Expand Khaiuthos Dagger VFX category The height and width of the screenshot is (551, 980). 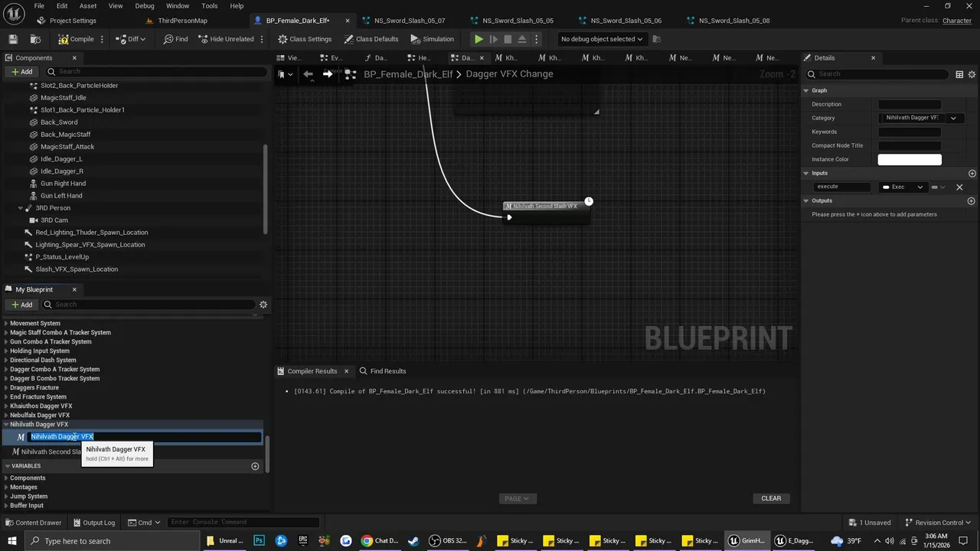(x=6, y=406)
